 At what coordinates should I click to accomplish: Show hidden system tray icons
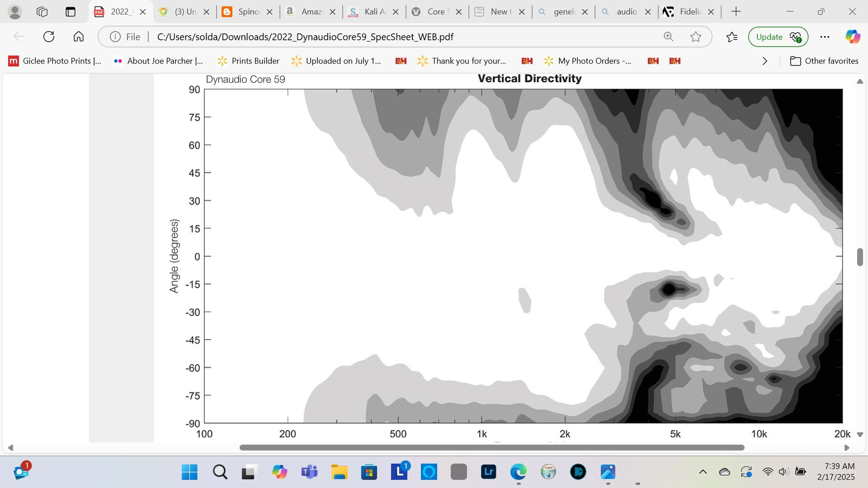click(703, 472)
